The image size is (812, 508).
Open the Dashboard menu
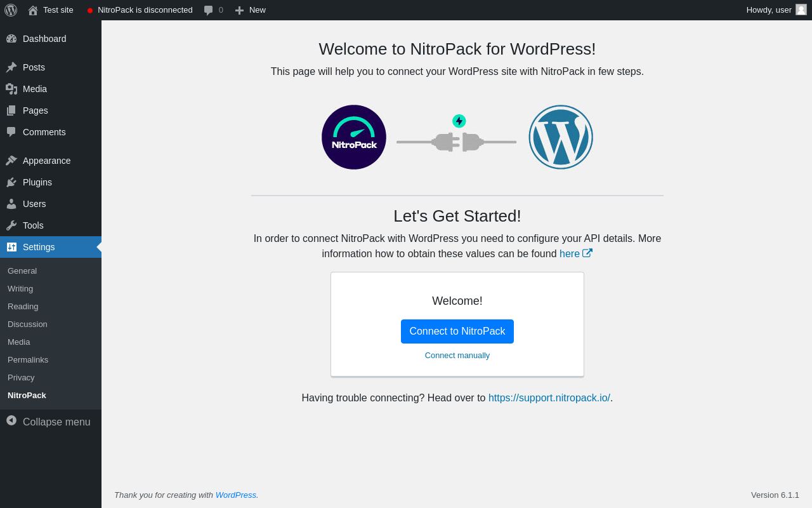(51, 39)
